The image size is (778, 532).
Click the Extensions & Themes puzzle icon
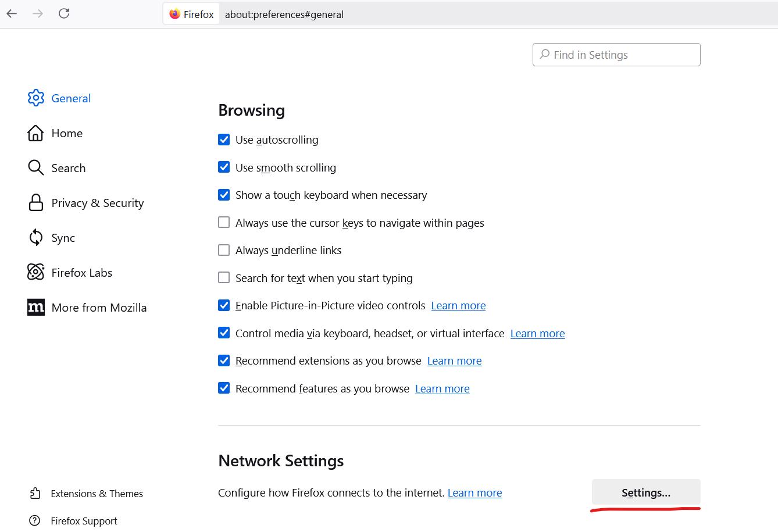point(35,493)
